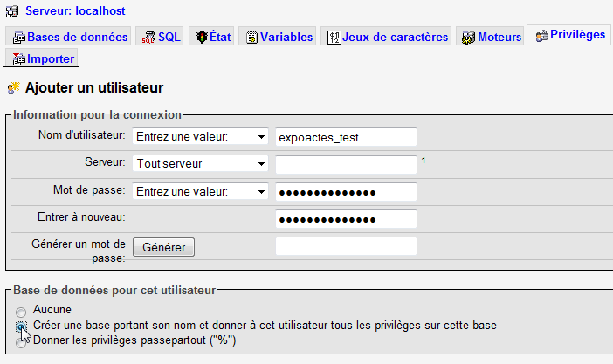Select the Aucune radio option
Image resolution: width=613 pixels, height=364 pixels.
[x=21, y=311]
